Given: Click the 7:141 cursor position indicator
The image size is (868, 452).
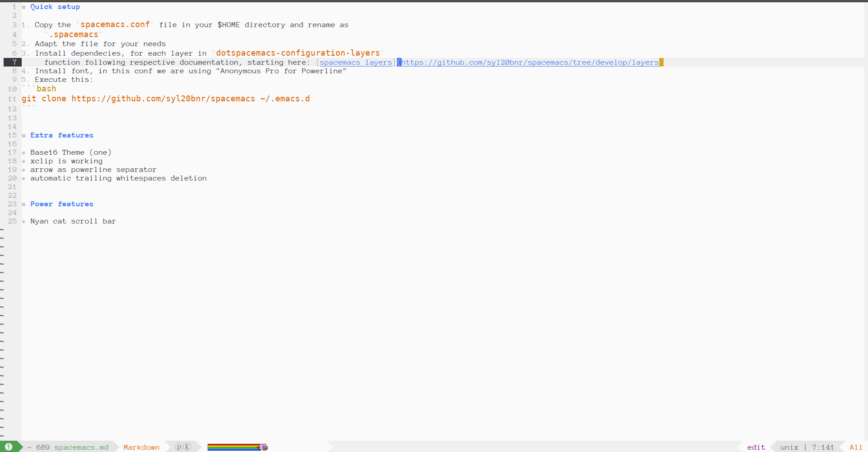Looking at the screenshot, I should tap(823, 447).
